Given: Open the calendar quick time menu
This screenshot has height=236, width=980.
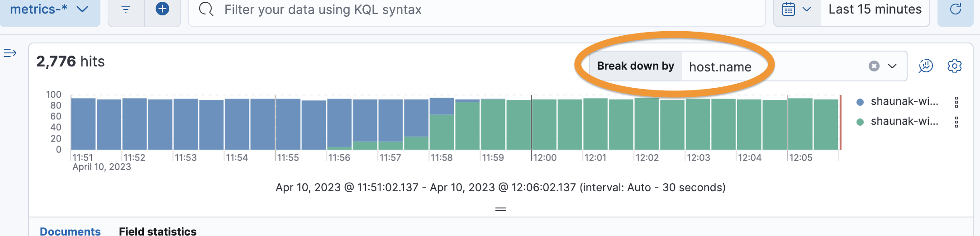Looking at the screenshot, I should (797, 9).
